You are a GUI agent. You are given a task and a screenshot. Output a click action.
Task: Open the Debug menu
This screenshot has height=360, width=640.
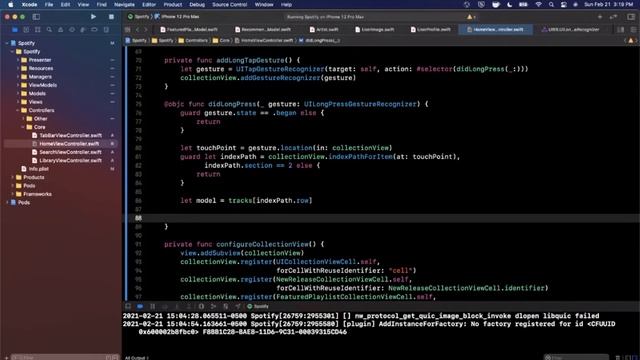pos(197,4)
